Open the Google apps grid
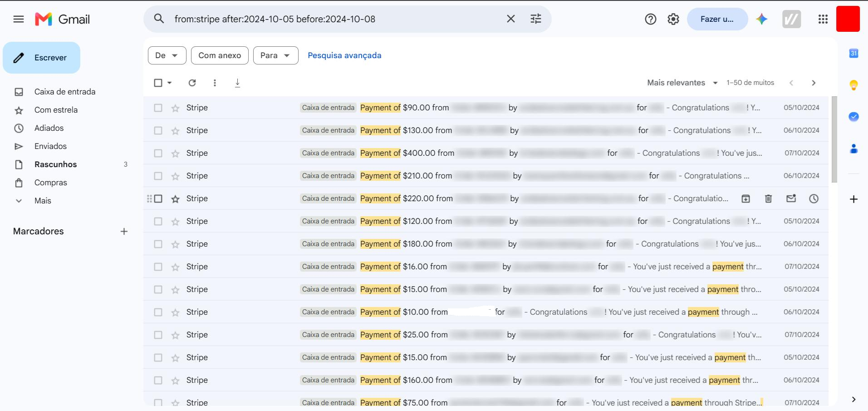Viewport: 868px width, 411px height. pyautogui.click(x=823, y=19)
